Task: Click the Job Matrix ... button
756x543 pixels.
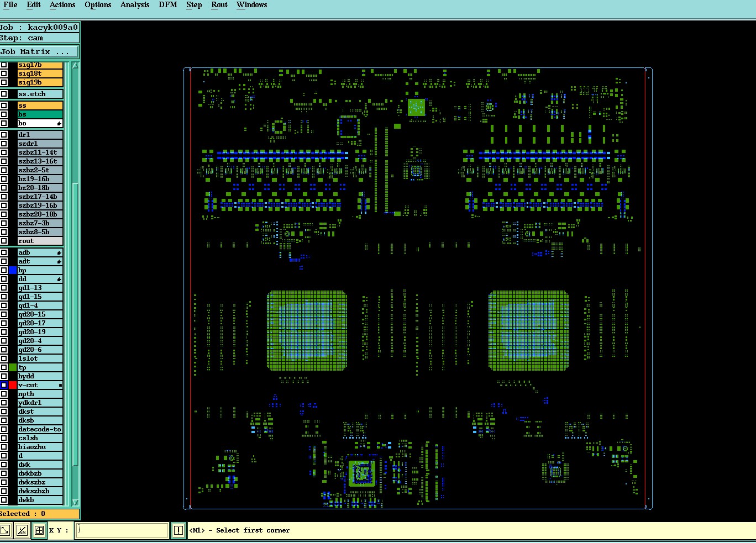Action: tap(39, 52)
